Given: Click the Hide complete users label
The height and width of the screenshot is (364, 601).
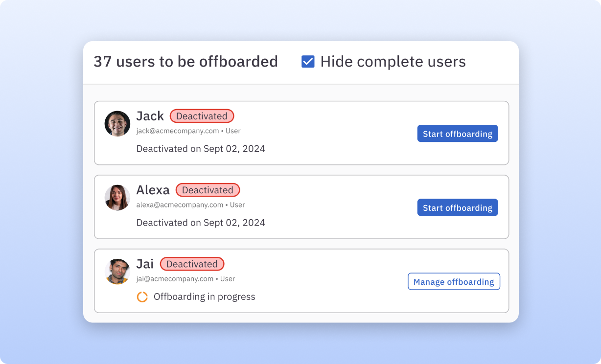Looking at the screenshot, I should tap(393, 62).
